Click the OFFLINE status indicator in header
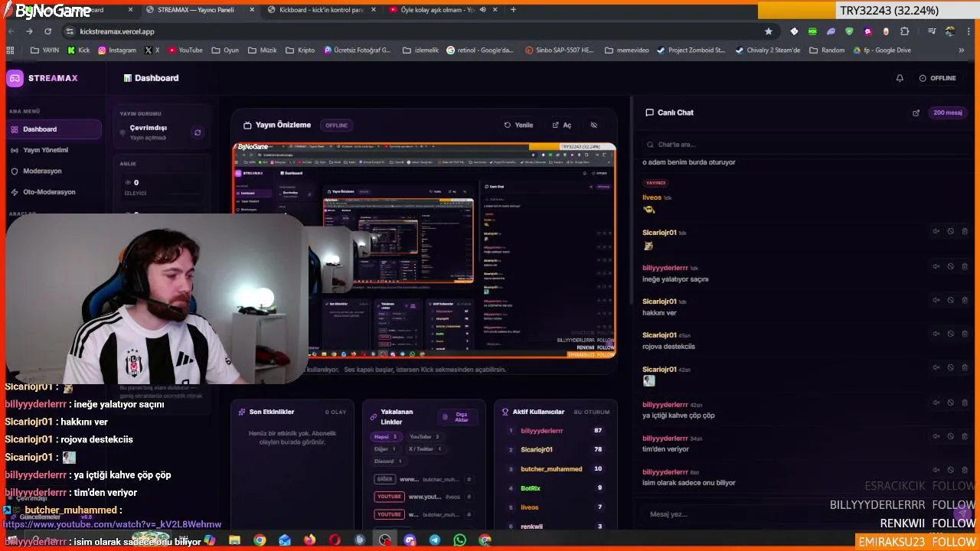Screen dimensions: 980x551 pos(938,78)
